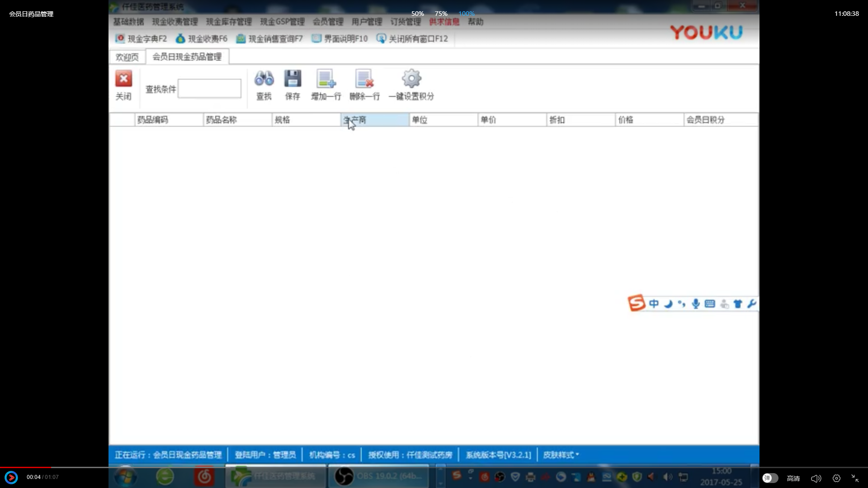Open cash charge F6 toolbar button
The width and height of the screenshot is (868, 488).
pyautogui.click(x=202, y=39)
